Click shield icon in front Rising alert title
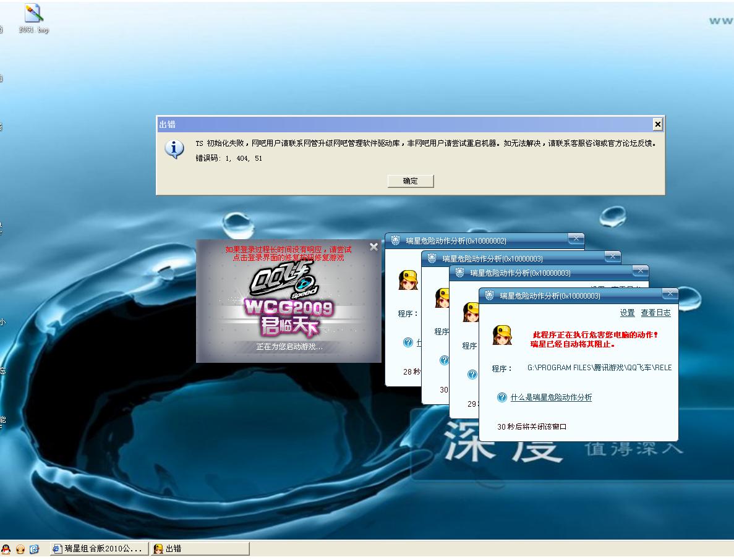The height and width of the screenshot is (560, 734). tap(490, 295)
